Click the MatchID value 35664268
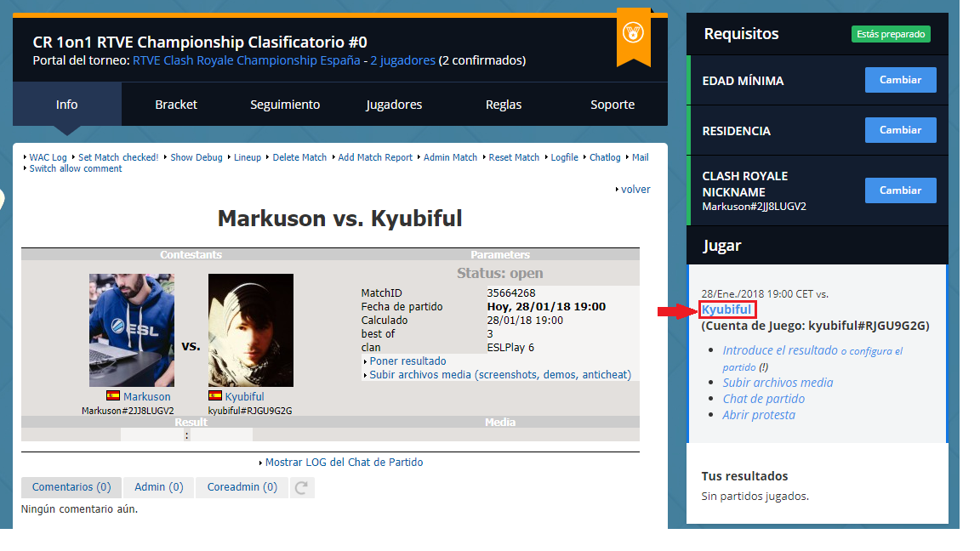 click(x=511, y=293)
